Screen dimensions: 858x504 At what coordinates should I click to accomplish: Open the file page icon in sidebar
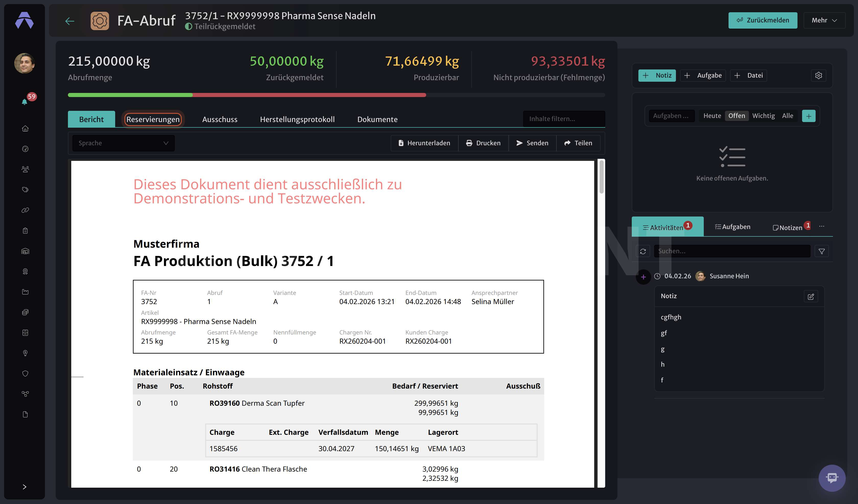pyautogui.click(x=25, y=414)
